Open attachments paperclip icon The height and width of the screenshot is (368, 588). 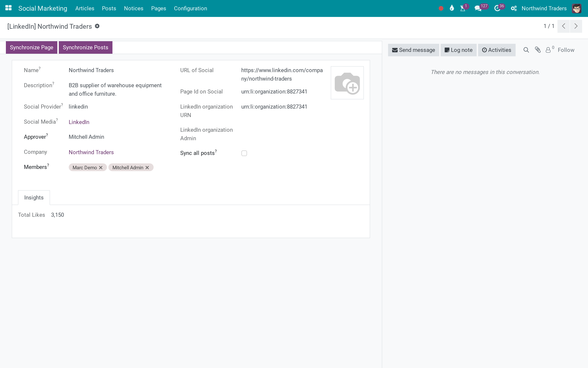point(538,50)
